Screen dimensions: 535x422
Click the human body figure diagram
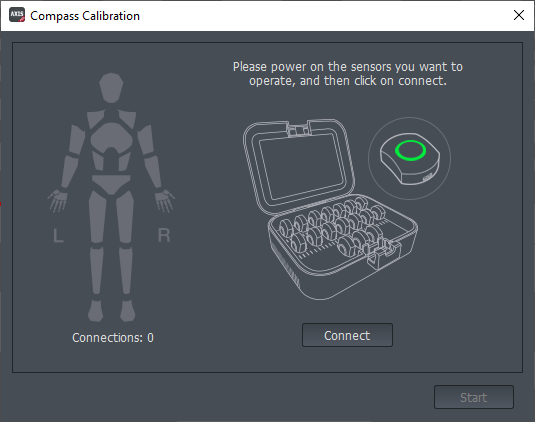111,197
